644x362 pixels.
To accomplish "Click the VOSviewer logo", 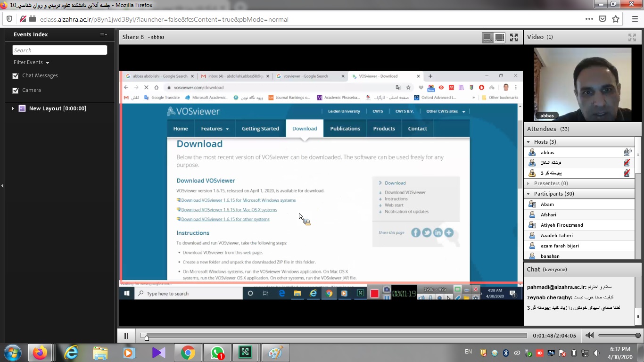I will point(193,112).
